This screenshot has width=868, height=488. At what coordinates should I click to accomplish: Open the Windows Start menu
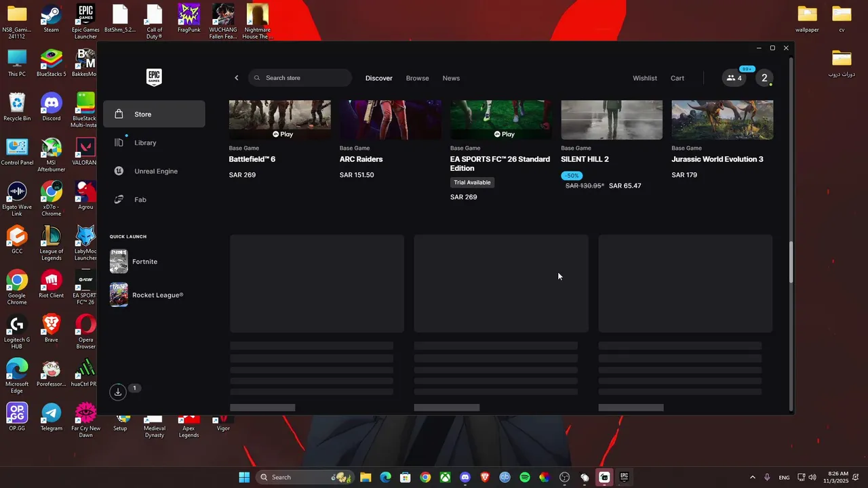[x=244, y=477]
